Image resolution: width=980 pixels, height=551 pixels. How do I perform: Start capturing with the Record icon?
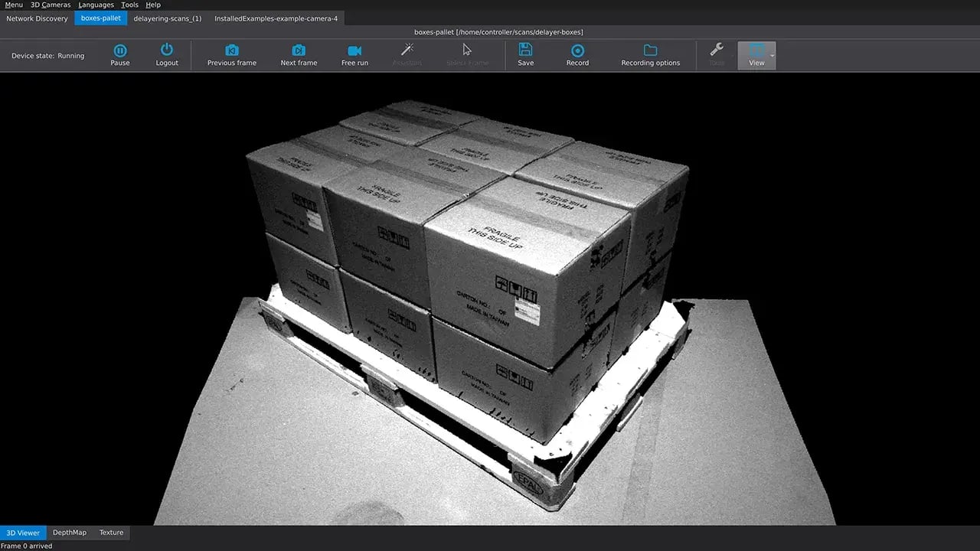(577, 54)
